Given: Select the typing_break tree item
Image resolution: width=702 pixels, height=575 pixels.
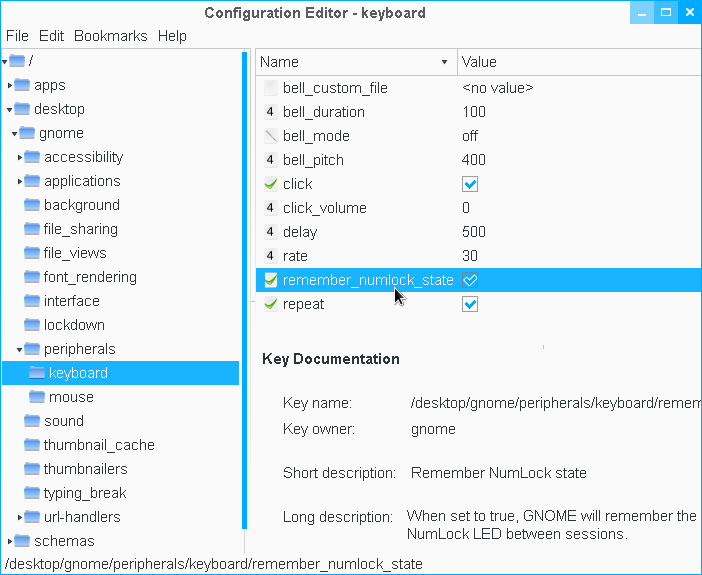Looking at the screenshot, I should (x=85, y=493).
